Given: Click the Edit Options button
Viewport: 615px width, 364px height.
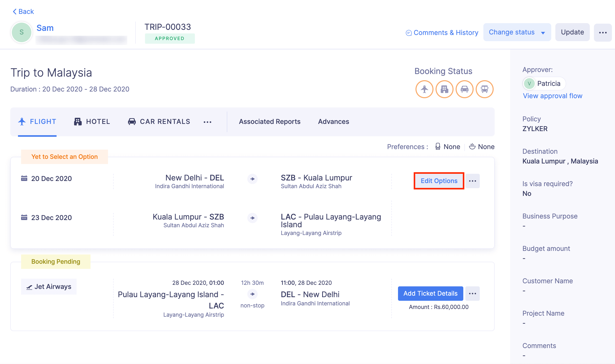Looking at the screenshot, I should (x=439, y=181).
